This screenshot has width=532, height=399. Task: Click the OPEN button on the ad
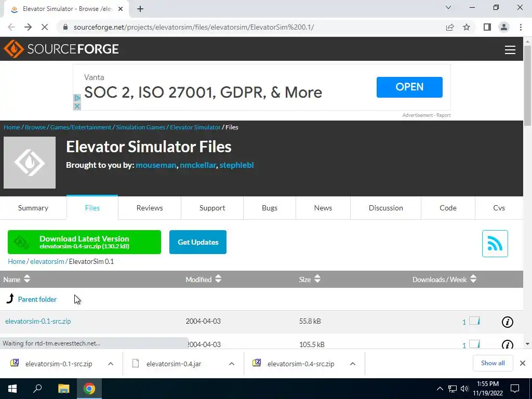(409, 87)
